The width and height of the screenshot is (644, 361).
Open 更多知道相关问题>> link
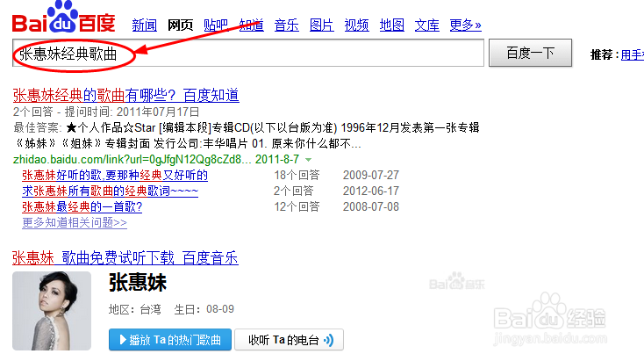point(75,222)
